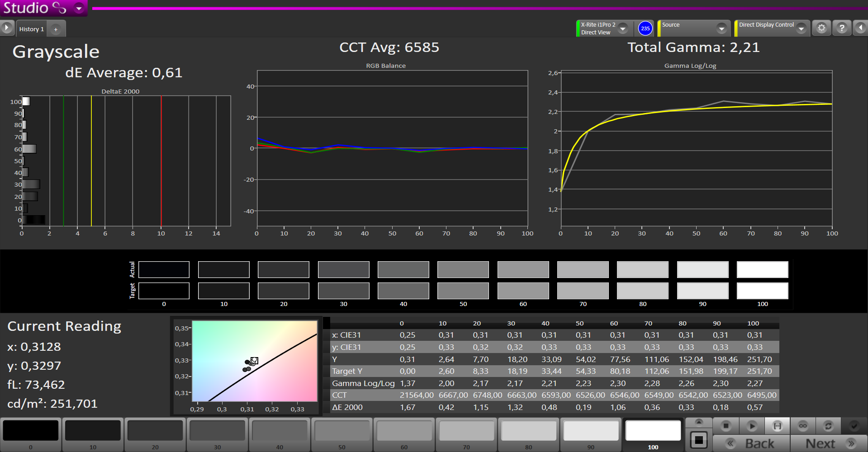Screen dimensions: 868x452
Task: Select the 30 percent grayscale button
Action: (x=218, y=434)
